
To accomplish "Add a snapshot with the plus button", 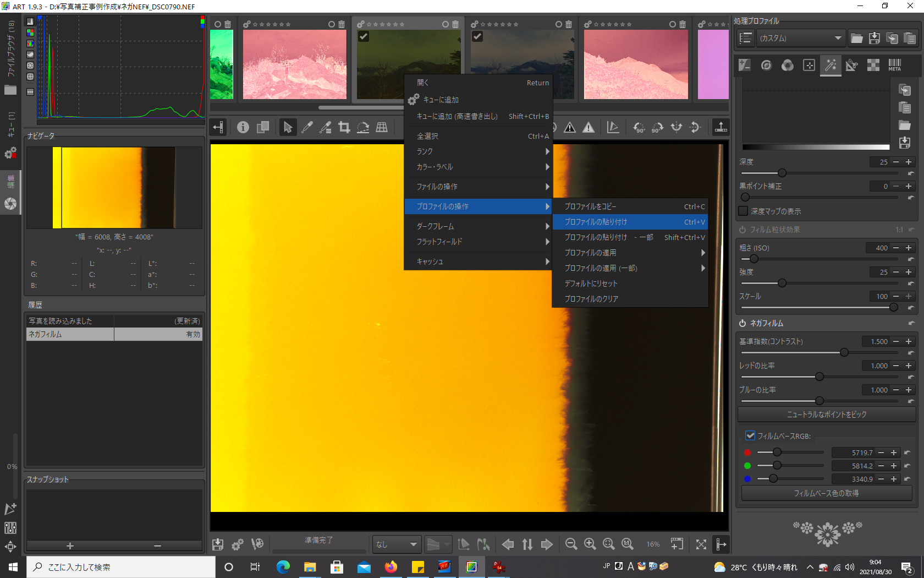I will pos(70,546).
